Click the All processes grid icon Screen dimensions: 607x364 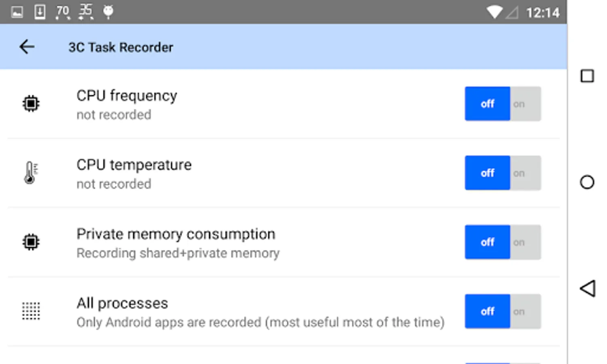(31, 311)
